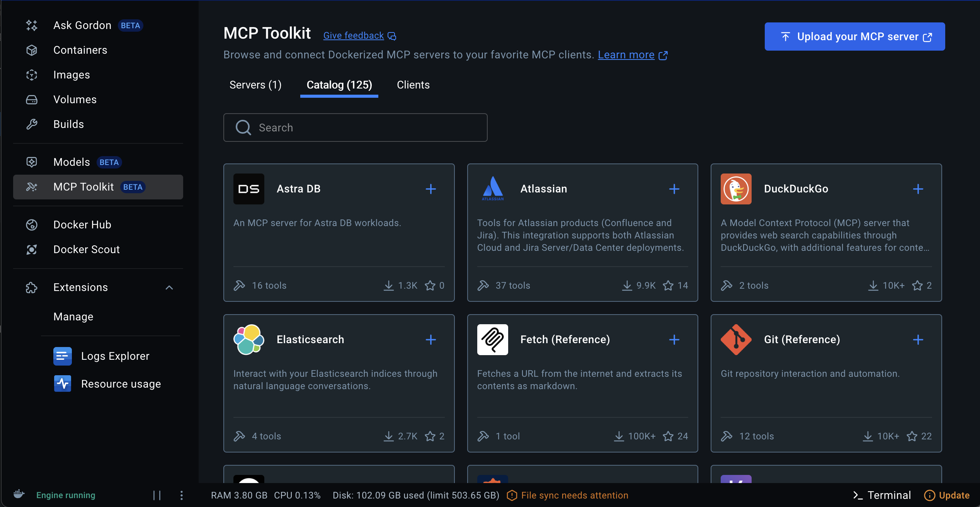Click Upload your MCP server button
This screenshot has height=507, width=980.
(x=855, y=37)
